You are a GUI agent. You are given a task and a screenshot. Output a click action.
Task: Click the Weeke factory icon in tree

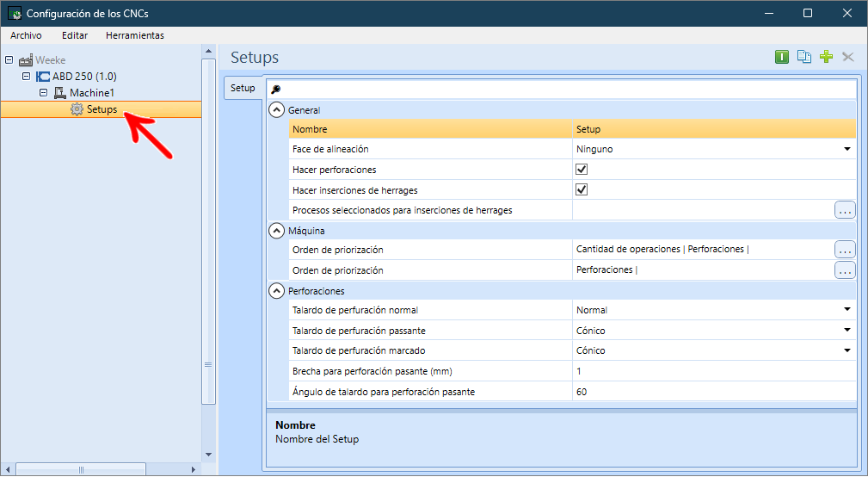tap(26, 59)
